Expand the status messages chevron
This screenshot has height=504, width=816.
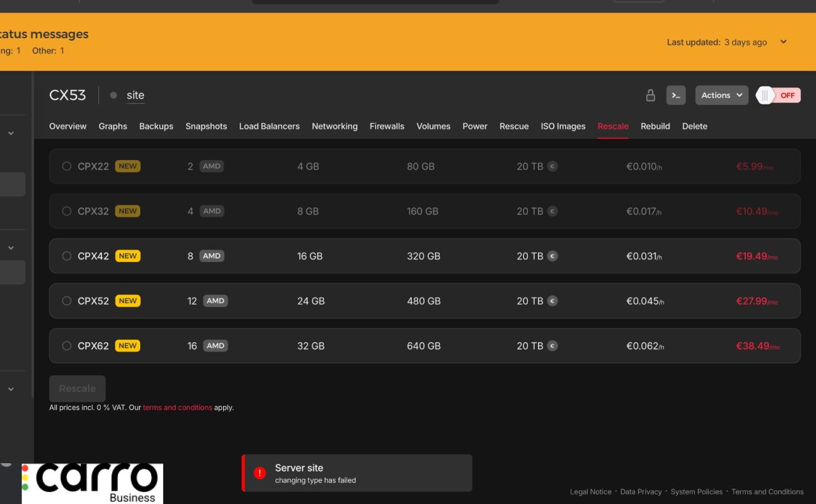[783, 42]
